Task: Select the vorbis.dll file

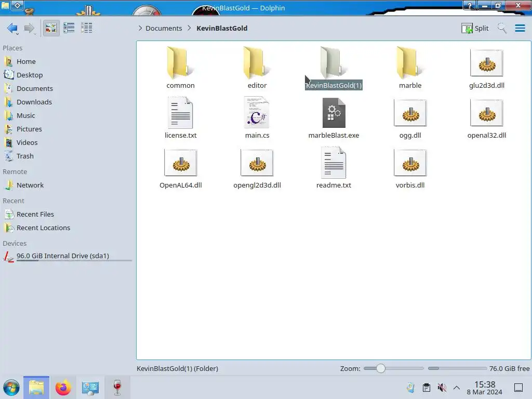Action: coord(410,168)
